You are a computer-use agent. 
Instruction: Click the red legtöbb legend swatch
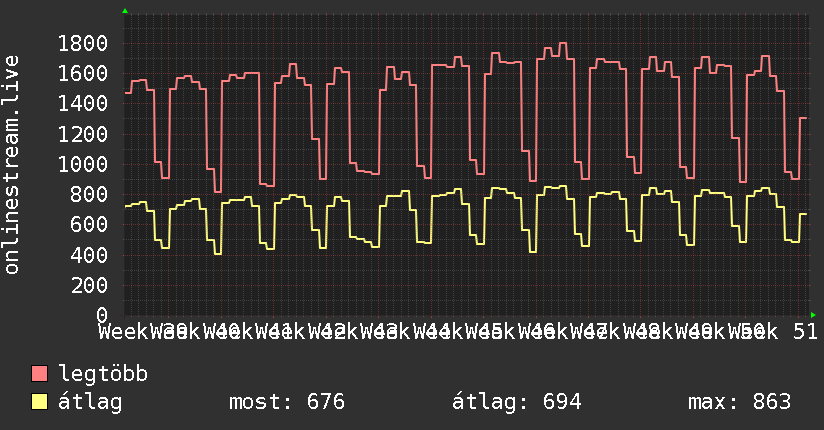click(x=39, y=374)
